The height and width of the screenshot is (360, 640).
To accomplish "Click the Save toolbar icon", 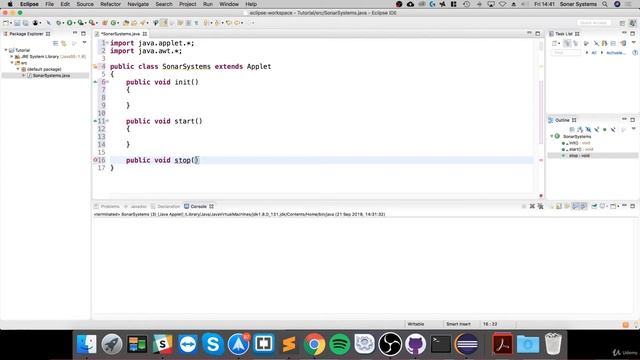I will click(17, 23).
